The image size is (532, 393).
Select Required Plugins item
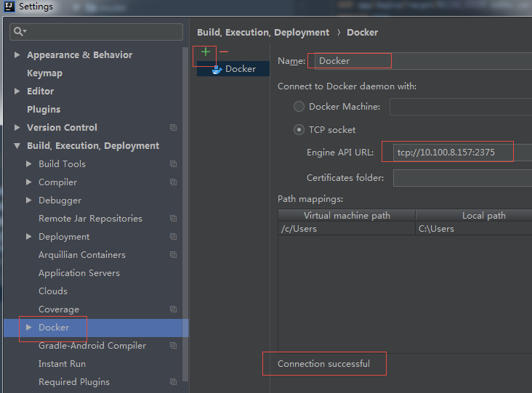(74, 382)
